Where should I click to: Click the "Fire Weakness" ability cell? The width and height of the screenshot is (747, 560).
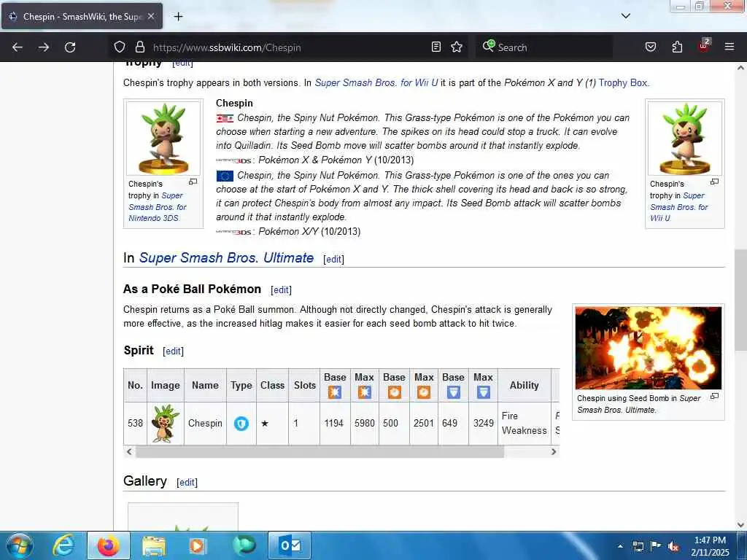(x=524, y=424)
